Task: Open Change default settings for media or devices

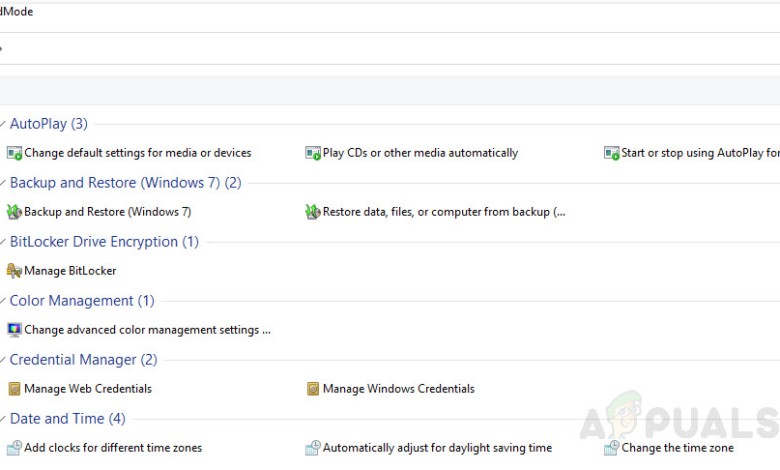Action: point(138,153)
